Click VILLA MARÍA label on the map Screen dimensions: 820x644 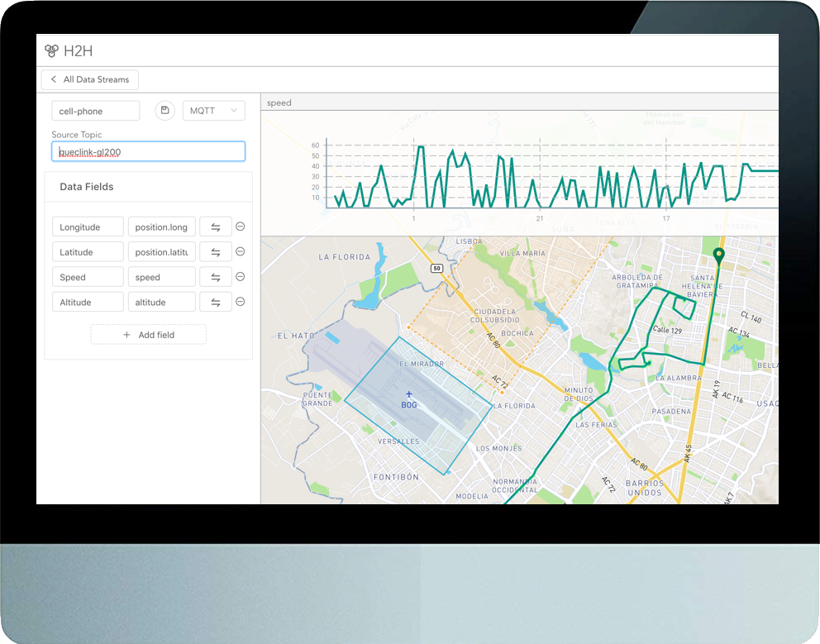[x=522, y=253]
